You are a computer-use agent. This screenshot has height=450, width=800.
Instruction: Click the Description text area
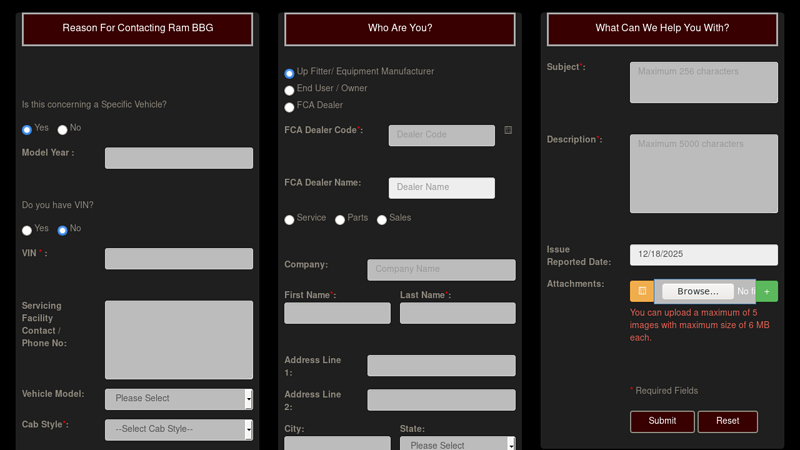(704, 173)
